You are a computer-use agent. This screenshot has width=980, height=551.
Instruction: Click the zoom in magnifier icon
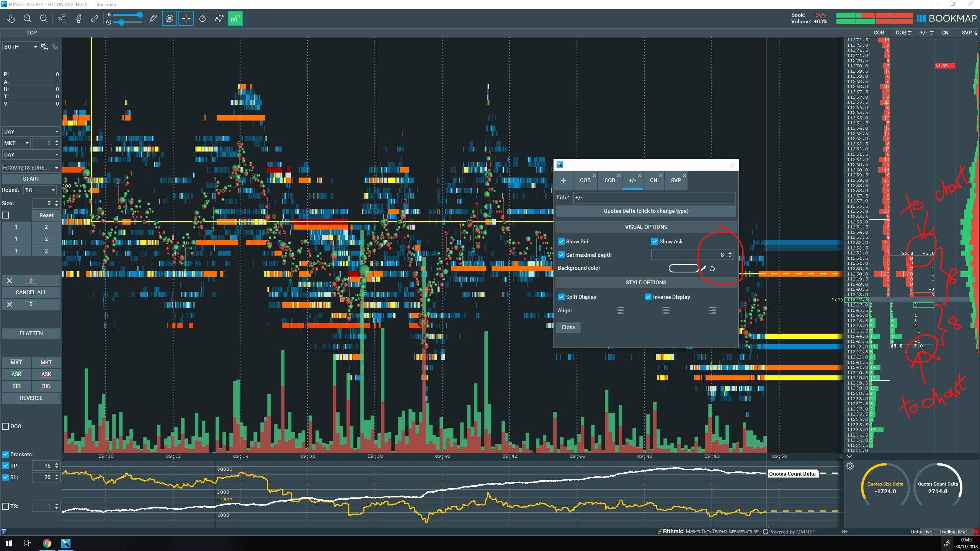coord(27,18)
